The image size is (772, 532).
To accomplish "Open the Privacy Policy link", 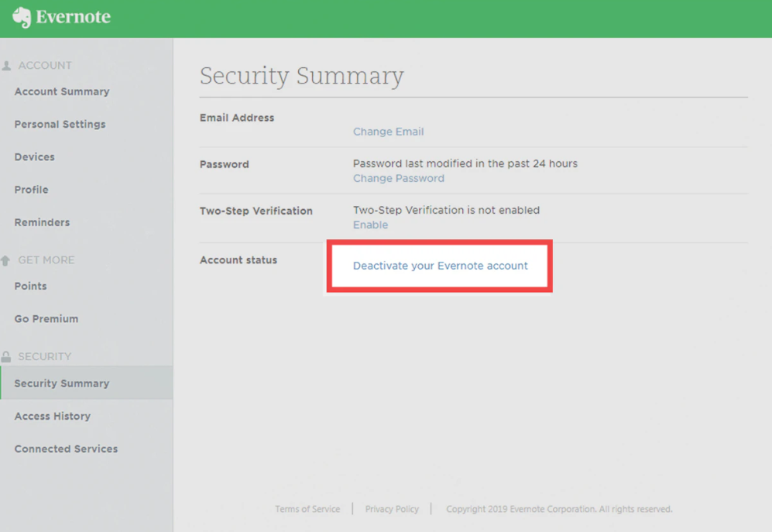I will point(392,509).
